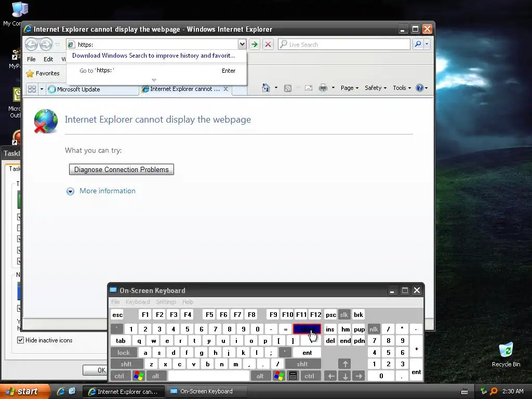Expand the Print options dropdown arrow
The height and width of the screenshot is (399, 532).
tap(333, 88)
